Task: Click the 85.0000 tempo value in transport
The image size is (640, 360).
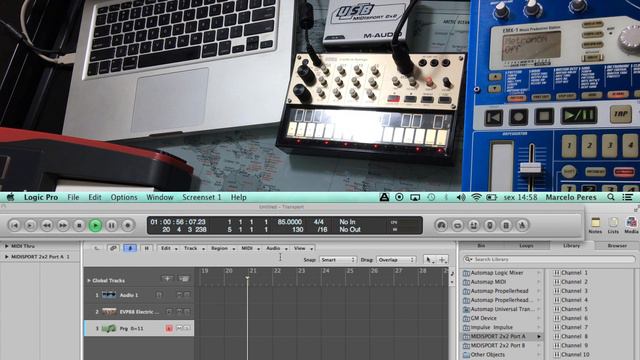Action: pos(290,222)
